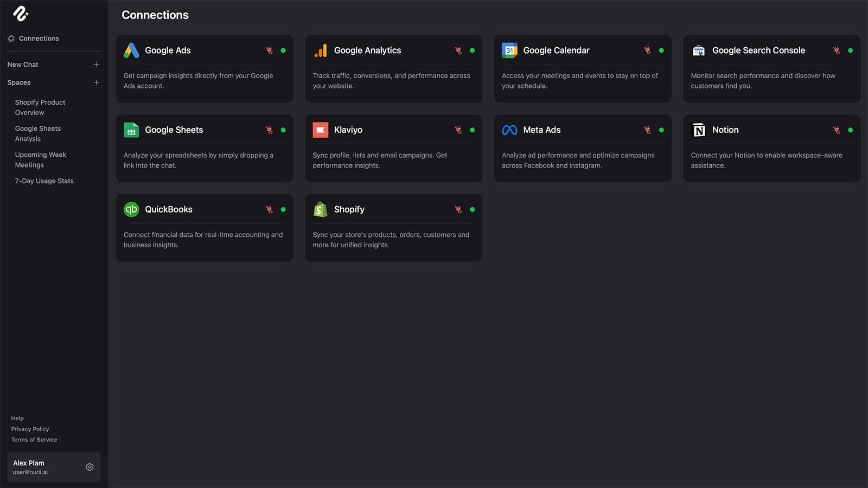The image size is (868, 488).
Task: Click the Google Sheets logo icon
Action: tap(131, 130)
